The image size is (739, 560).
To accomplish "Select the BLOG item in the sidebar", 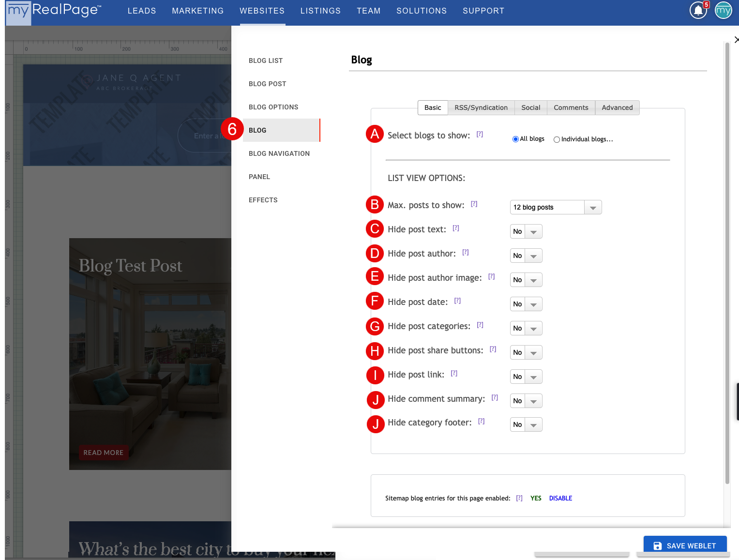I will point(281,130).
